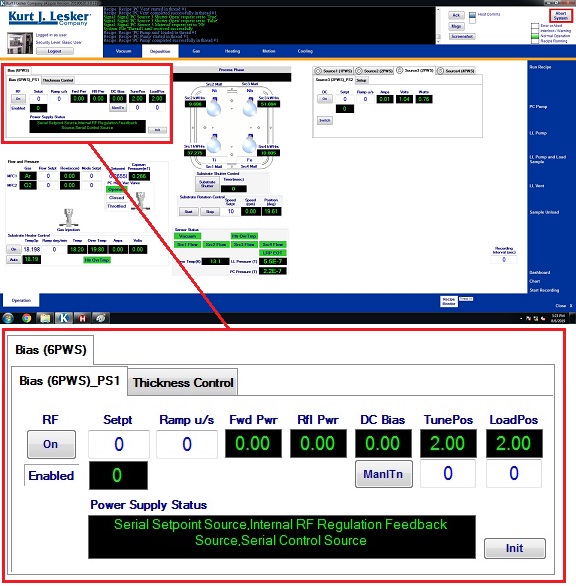Open the Gas tab
This screenshot has height=587, width=576.
click(196, 51)
